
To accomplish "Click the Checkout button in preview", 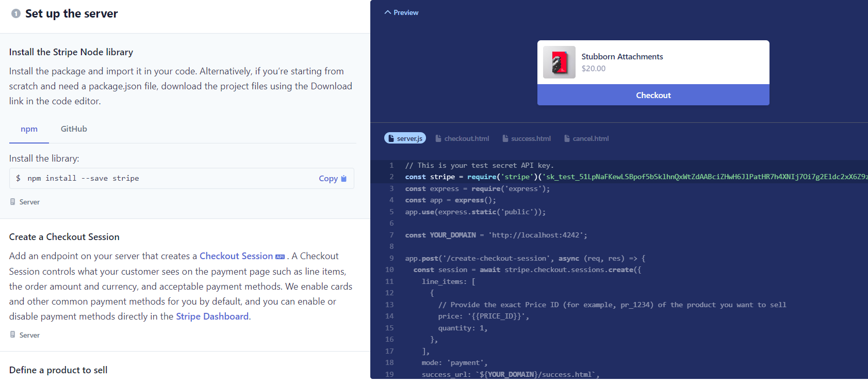I will [653, 95].
